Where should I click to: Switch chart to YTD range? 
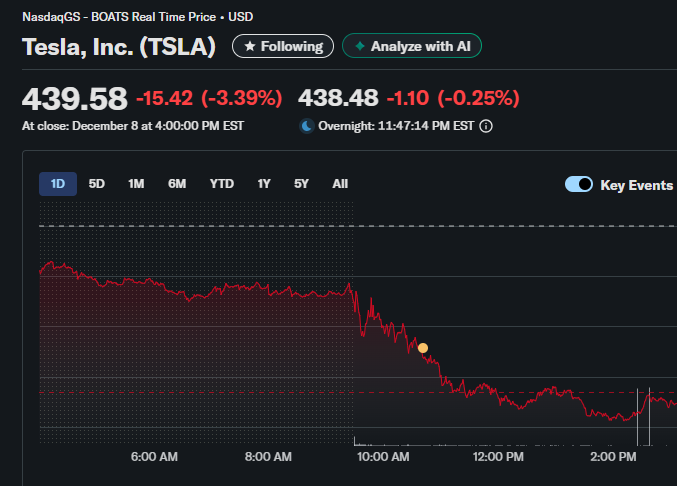coord(221,184)
